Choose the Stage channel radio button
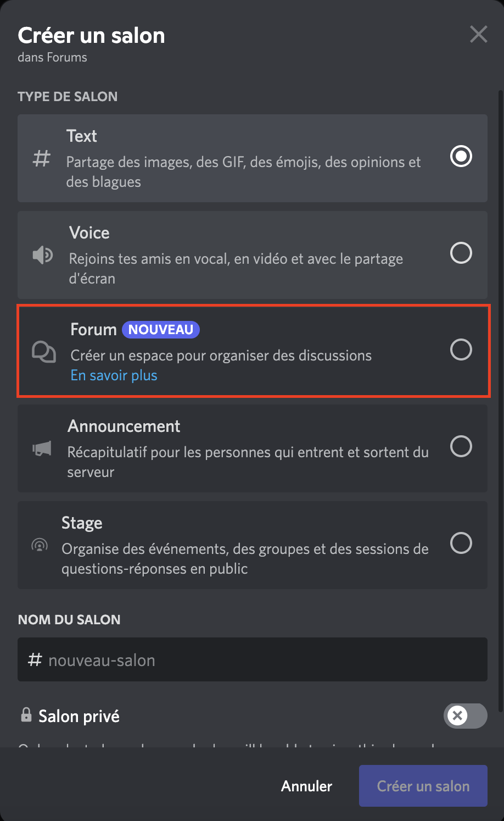504x821 pixels. [461, 543]
